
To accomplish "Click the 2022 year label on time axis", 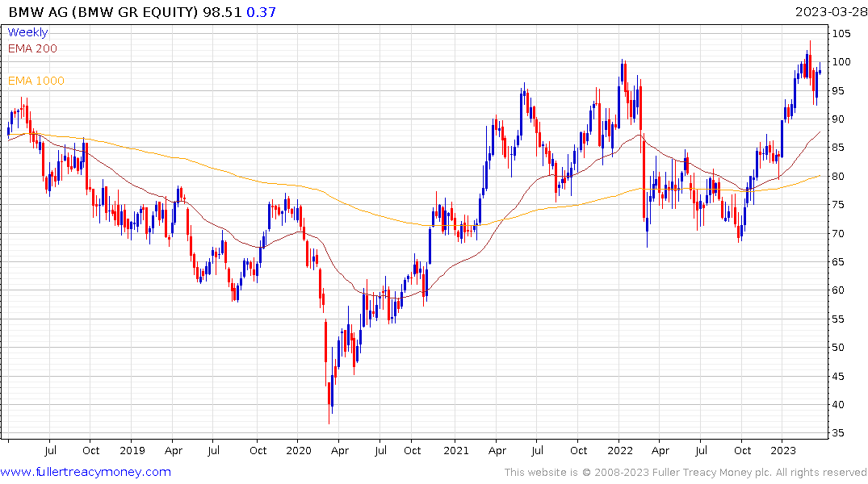I will click(620, 450).
